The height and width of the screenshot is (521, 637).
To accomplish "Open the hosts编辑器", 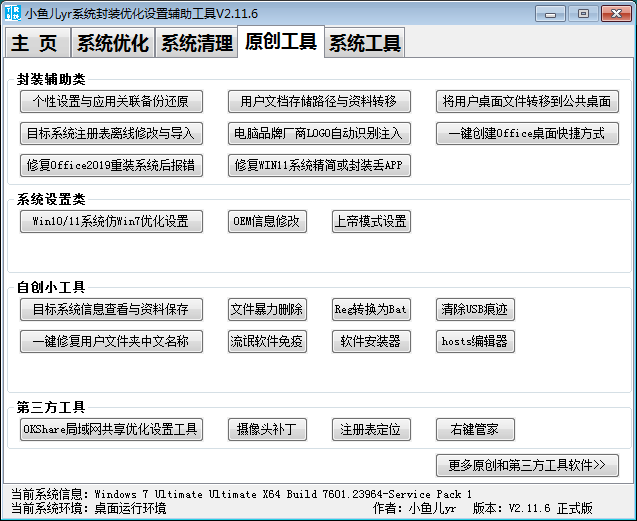I will point(475,341).
